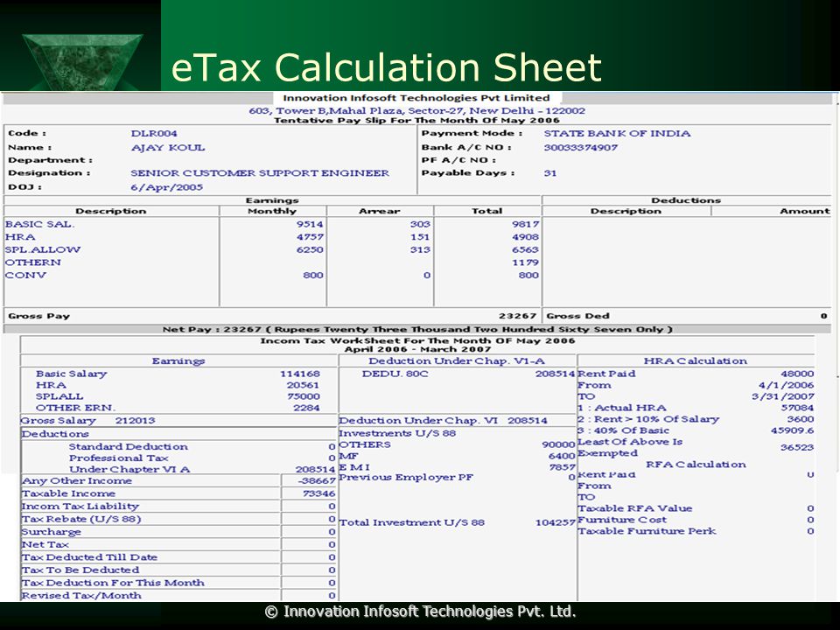
Task: Click the employee name AJAY KOUL
Action: 168,147
